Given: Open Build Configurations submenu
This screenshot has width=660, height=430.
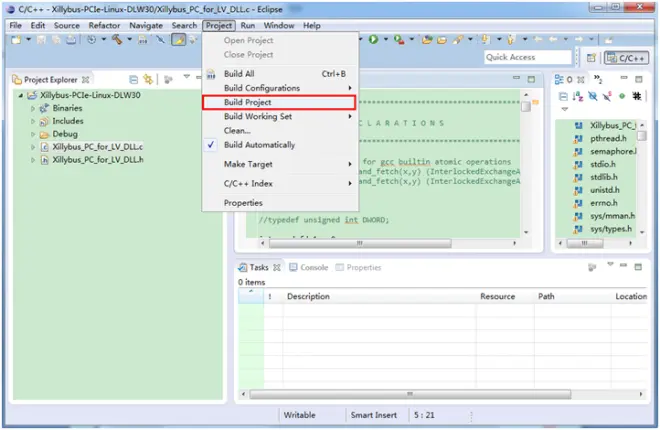Looking at the screenshot, I should [x=279, y=88].
